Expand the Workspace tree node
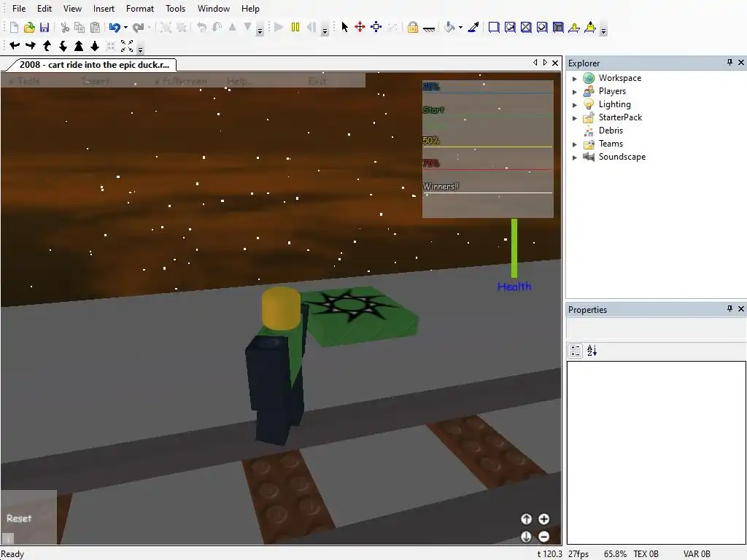 click(575, 79)
